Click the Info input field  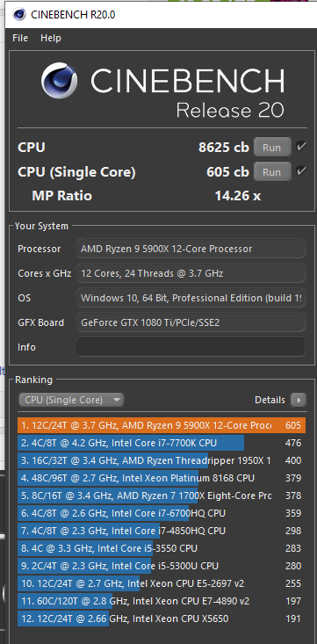point(191,347)
